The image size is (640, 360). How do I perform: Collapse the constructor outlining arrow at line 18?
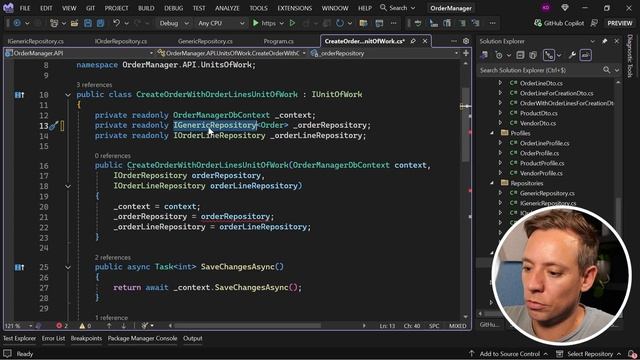click(68, 186)
